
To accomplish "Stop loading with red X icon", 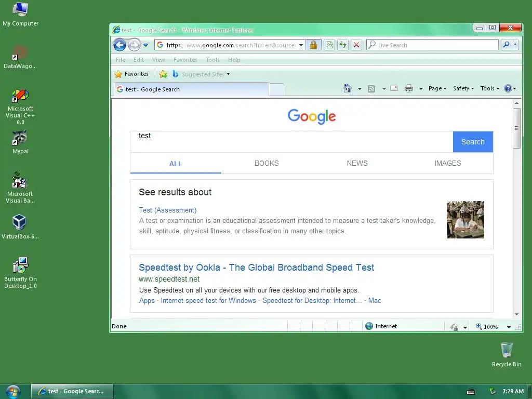I will pyautogui.click(x=356, y=45).
